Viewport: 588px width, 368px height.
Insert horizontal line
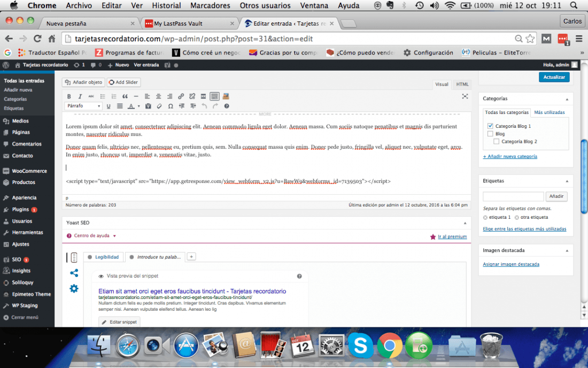coord(136,96)
